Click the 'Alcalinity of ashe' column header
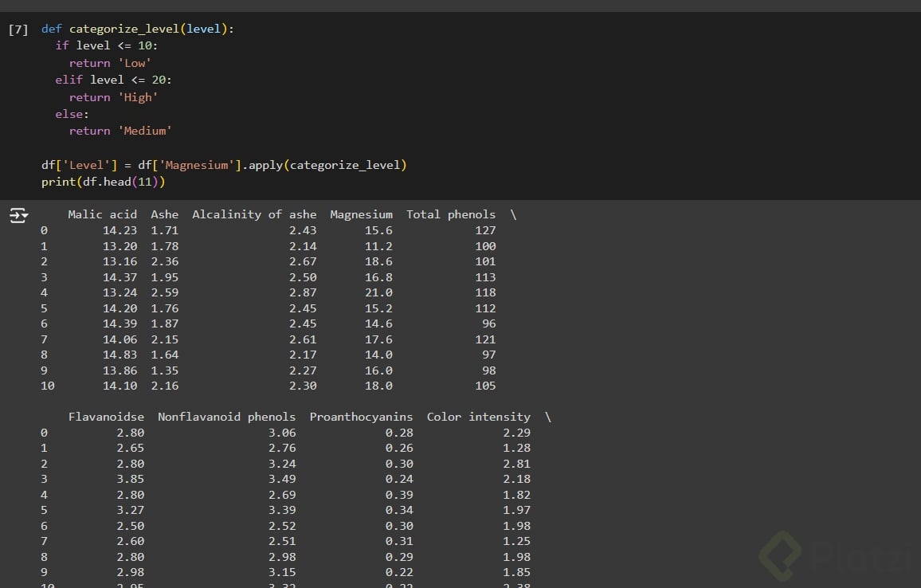This screenshot has width=921, height=588. 254,214
